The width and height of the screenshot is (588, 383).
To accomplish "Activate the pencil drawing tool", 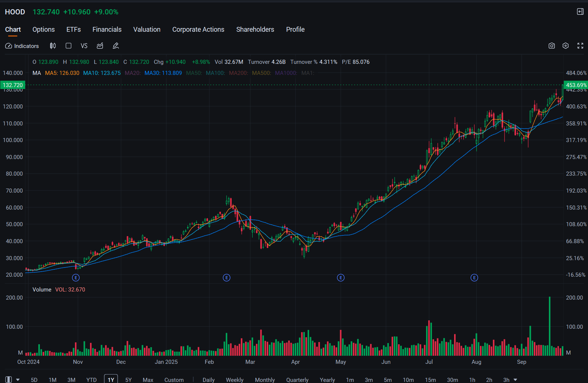I will point(116,46).
